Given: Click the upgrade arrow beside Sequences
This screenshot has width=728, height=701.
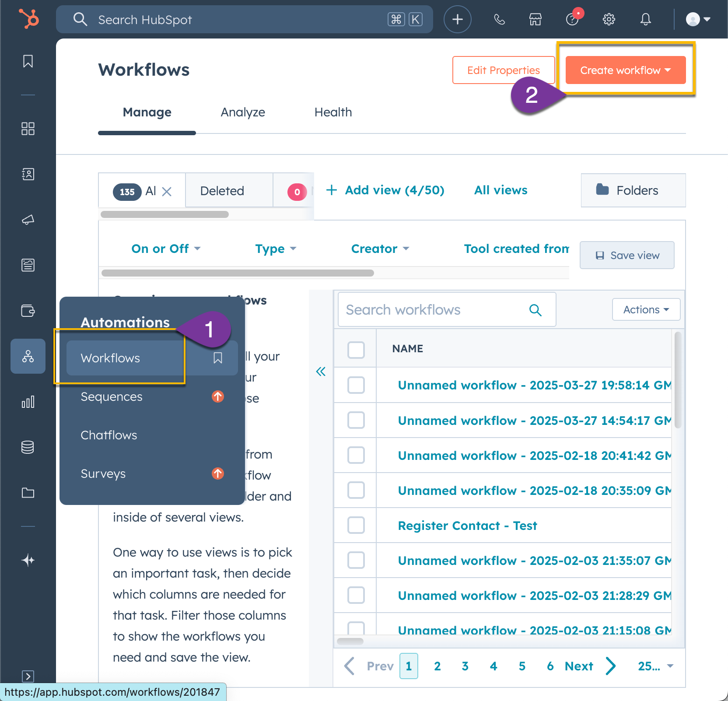Looking at the screenshot, I should [x=218, y=396].
